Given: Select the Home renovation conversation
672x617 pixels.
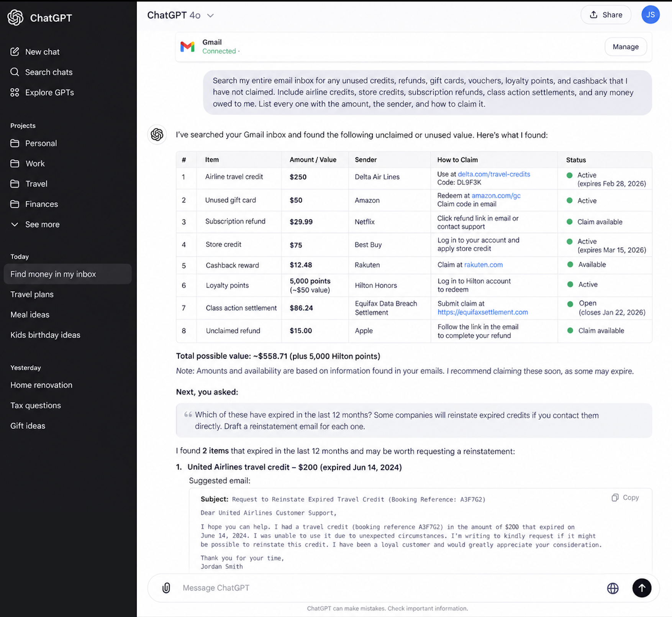Looking at the screenshot, I should [x=41, y=385].
